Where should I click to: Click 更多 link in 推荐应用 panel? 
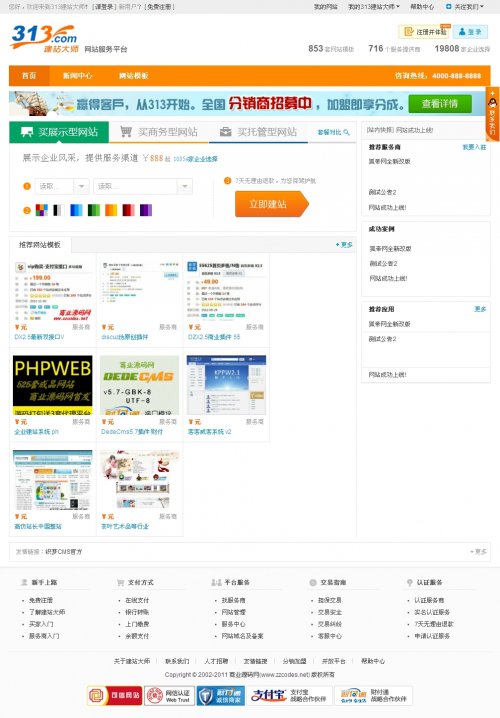480,309
